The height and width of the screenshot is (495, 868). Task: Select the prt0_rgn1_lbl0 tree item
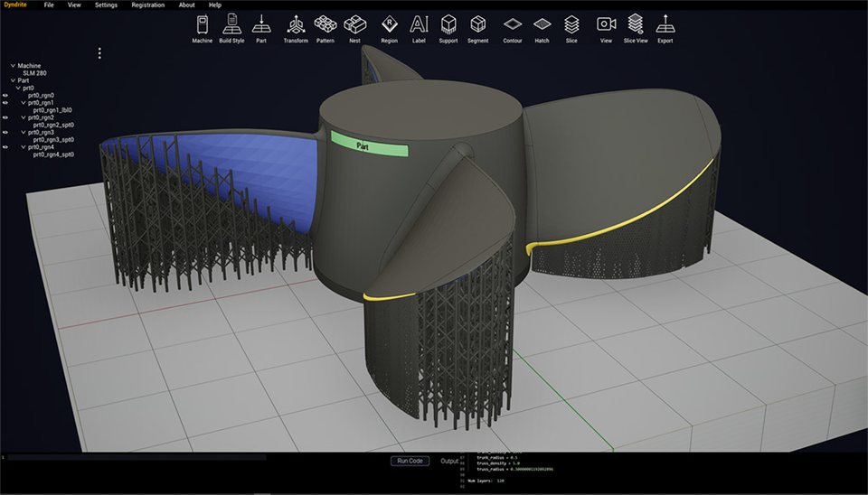click(x=52, y=110)
